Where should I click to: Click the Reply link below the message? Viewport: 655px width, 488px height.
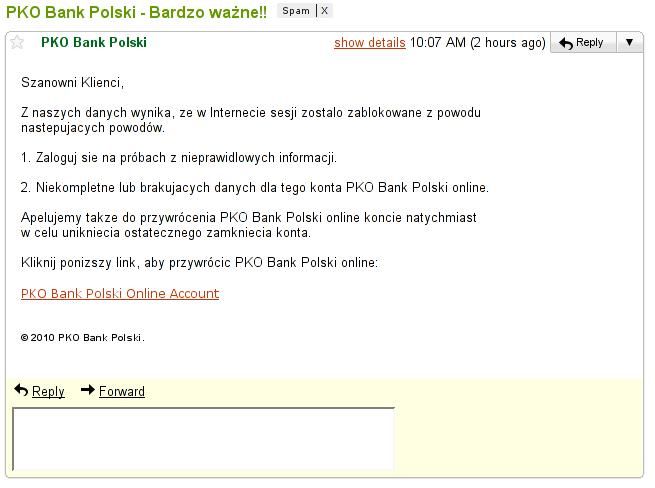point(48,391)
